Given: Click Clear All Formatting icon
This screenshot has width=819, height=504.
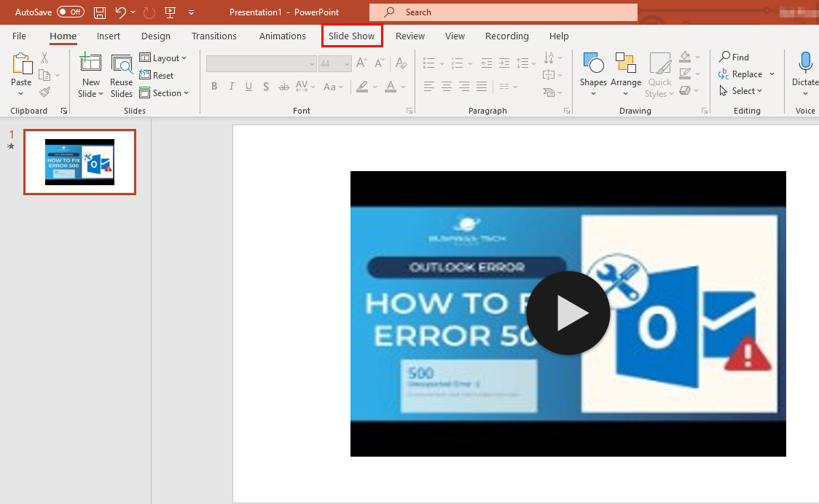Looking at the screenshot, I should [401, 63].
